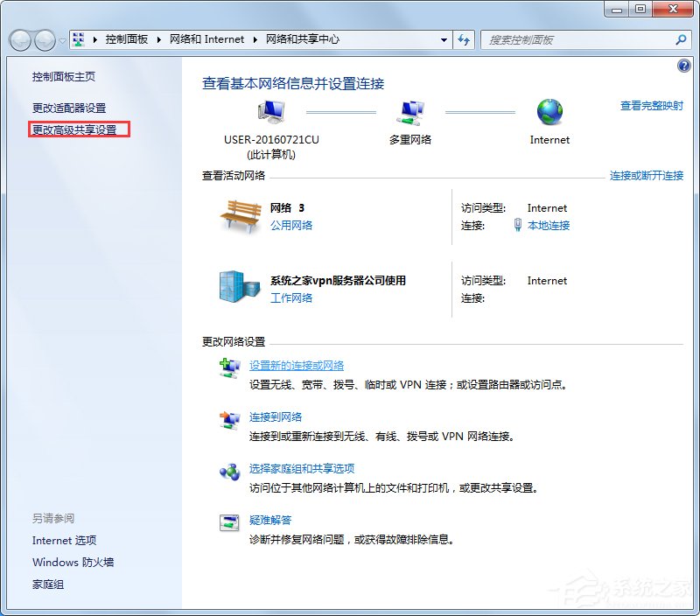This screenshot has width=700, height=616.
Task: Click the refresh icon next to address bar
Action: point(465,39)
